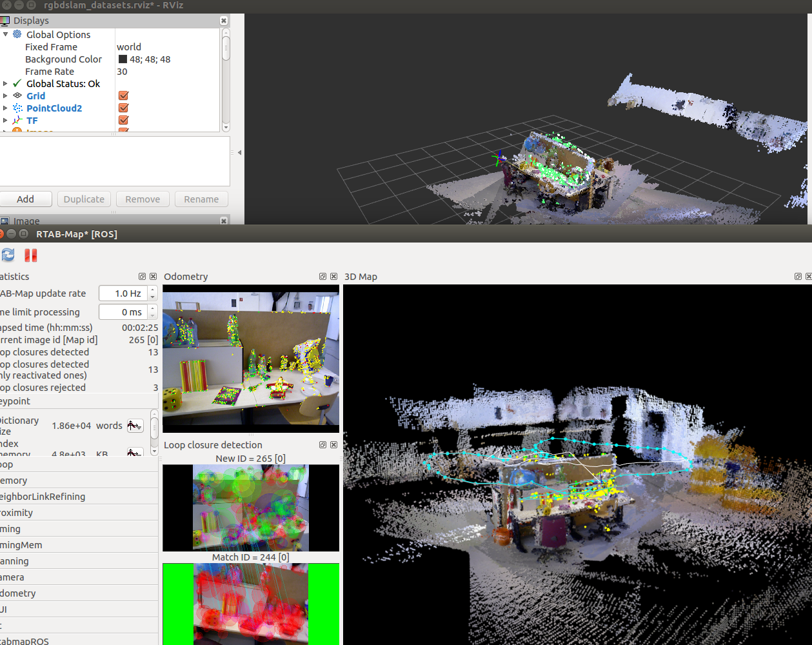Undock the 3D Map panel
Viewport: 812px width, 645px height.
point(798,277)
